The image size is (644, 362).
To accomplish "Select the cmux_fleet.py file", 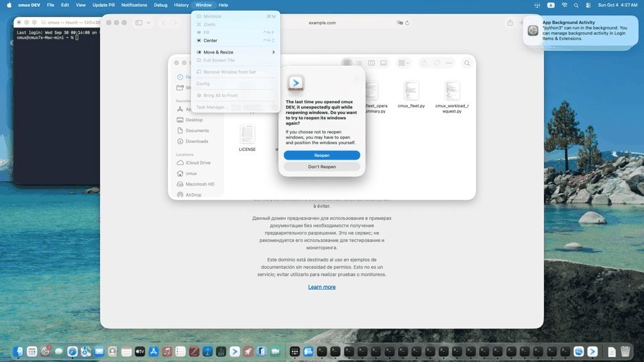I will 411,95.
